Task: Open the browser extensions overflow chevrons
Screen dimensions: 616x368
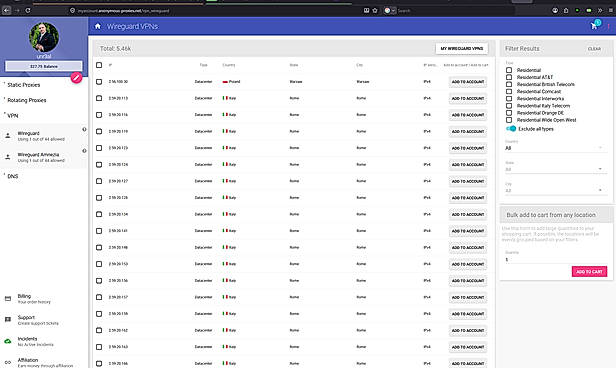Action: pyautogui.click(x=600, y=11)
